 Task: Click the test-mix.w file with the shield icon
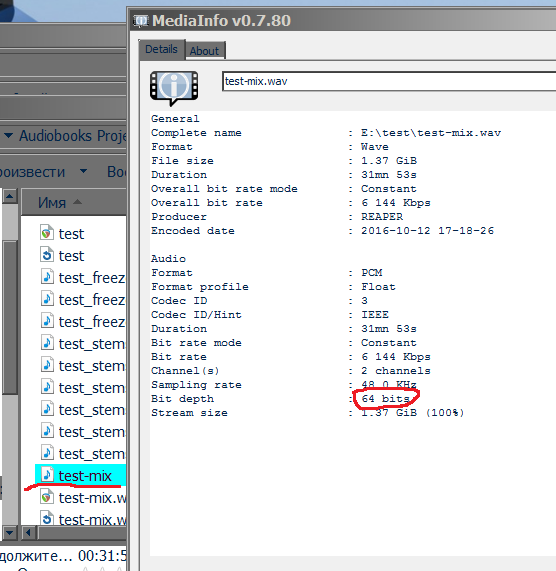pos(83,498)
